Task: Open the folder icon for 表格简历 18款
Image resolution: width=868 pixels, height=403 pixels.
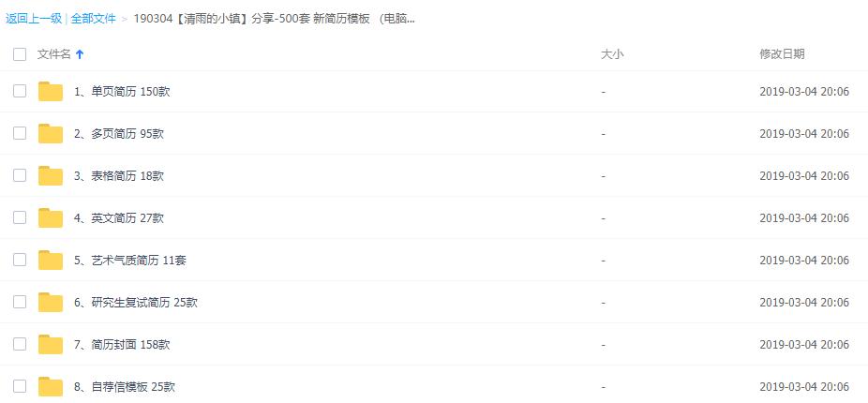Action: pyautogui.click(x=51, y=175)
